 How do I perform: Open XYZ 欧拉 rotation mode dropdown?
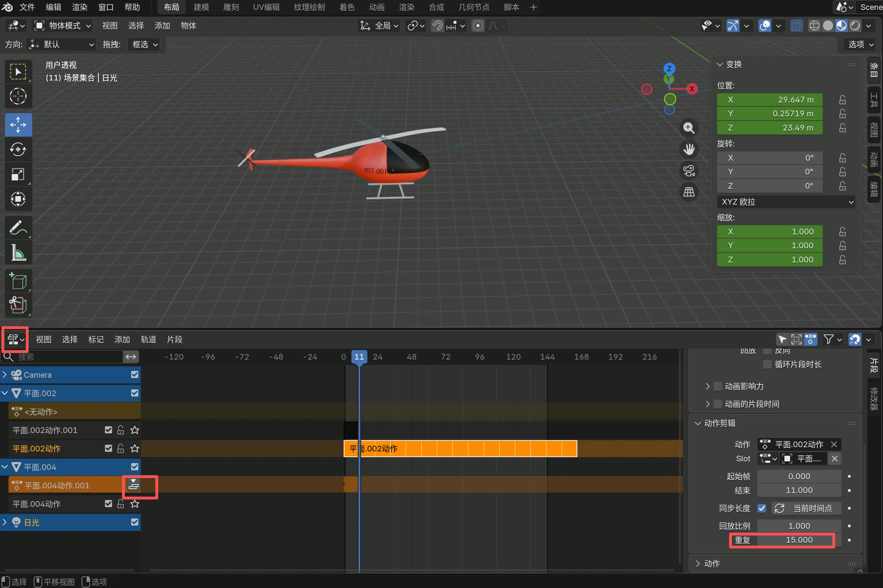tap(786, 202)
